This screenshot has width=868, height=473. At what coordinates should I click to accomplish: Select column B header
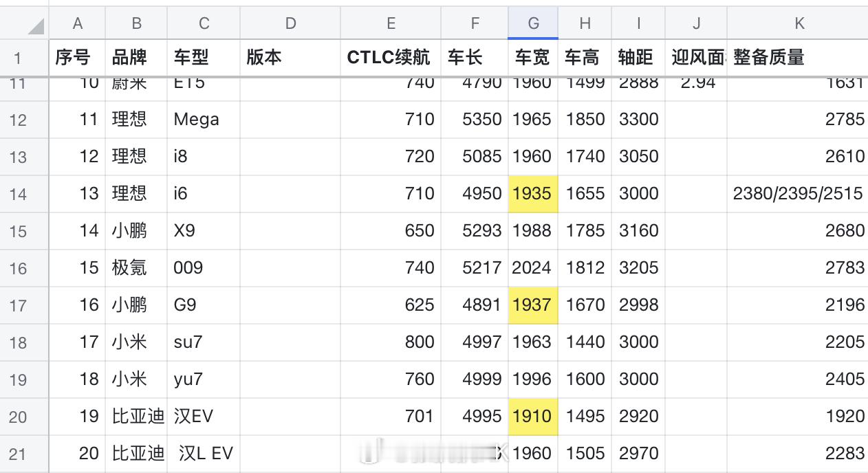click(136, 23)
